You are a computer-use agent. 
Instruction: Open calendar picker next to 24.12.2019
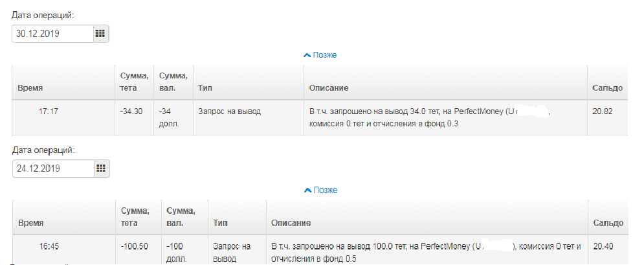pos(100,168)
